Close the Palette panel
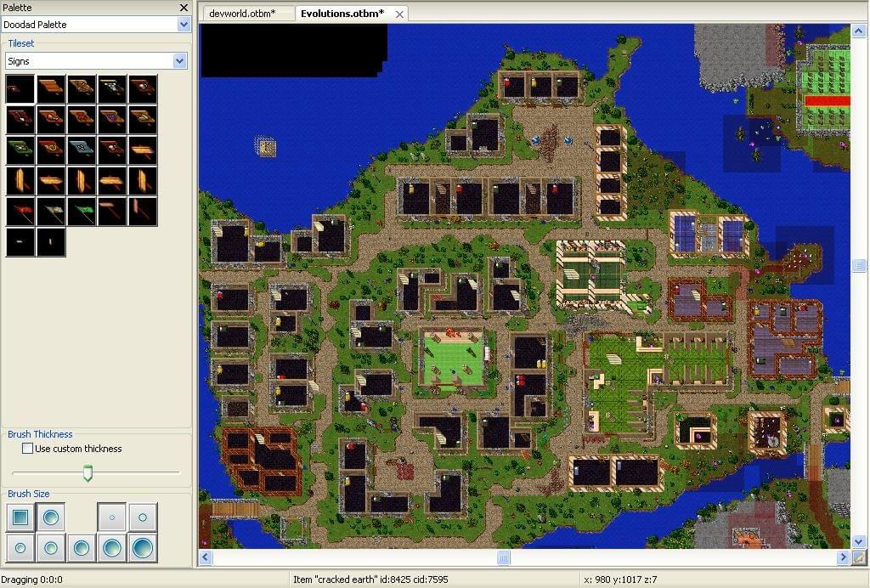 pyautogui.click(x=184, y=8)
